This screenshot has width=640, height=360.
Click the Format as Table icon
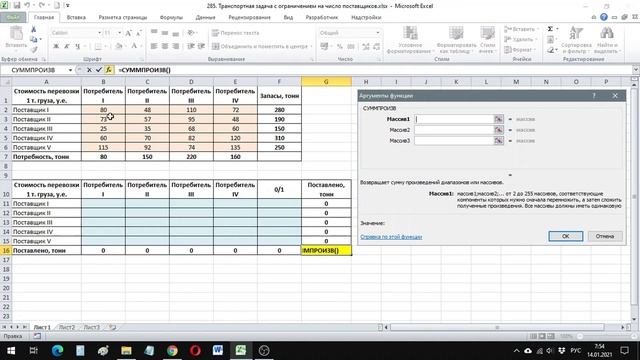point(456,34)
